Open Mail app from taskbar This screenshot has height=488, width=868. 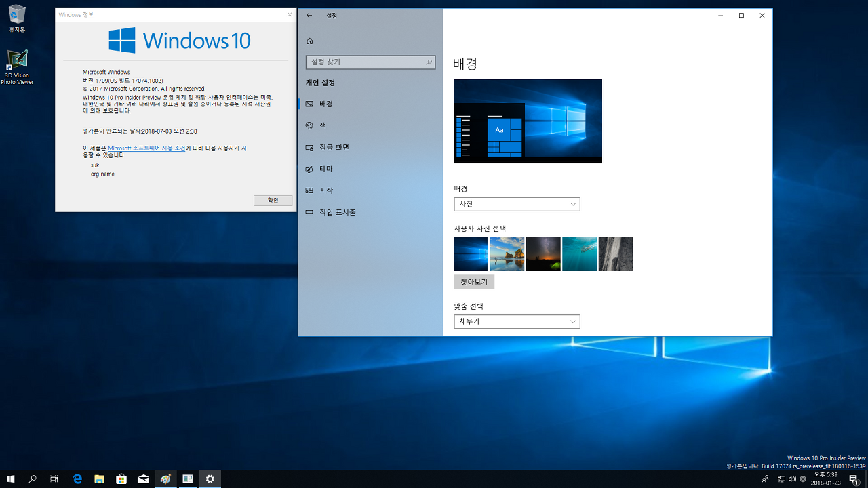144,479
